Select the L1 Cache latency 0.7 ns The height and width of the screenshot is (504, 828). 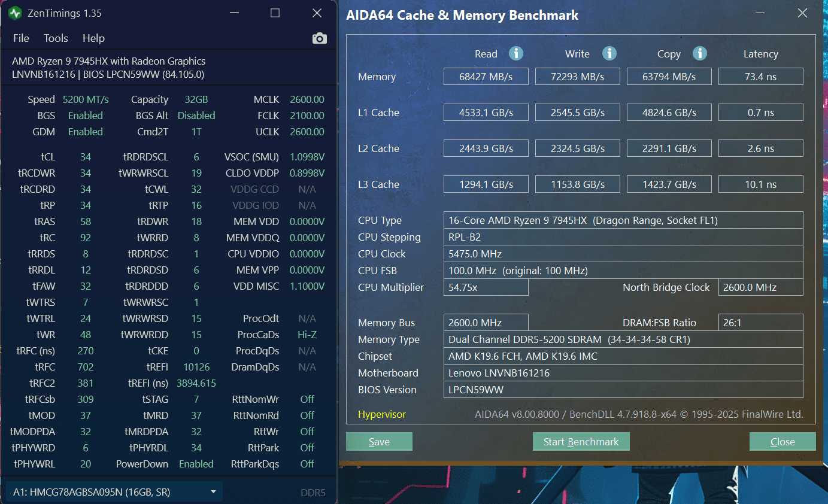(x=760, y=113)
